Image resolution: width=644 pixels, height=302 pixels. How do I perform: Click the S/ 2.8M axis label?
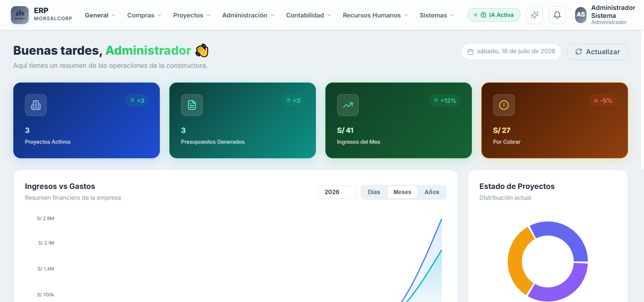click(x=46, y=218)
